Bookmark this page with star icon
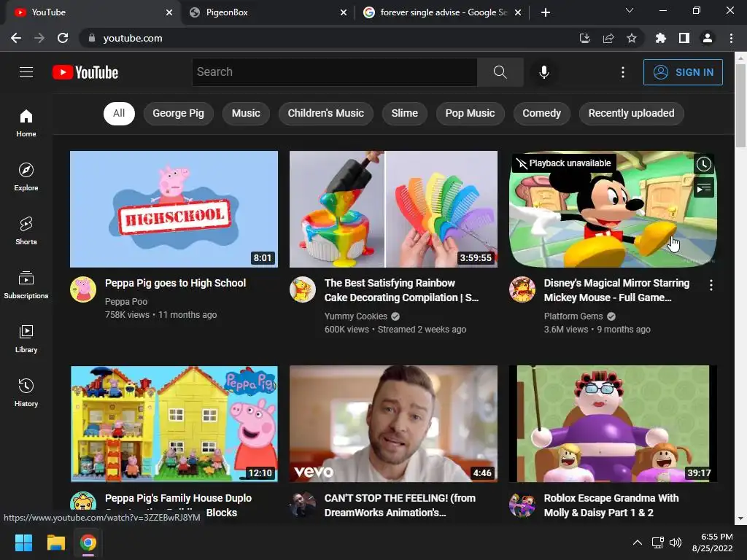The width and height of the screenshot is (747, 560). click(x=631, y=38)
